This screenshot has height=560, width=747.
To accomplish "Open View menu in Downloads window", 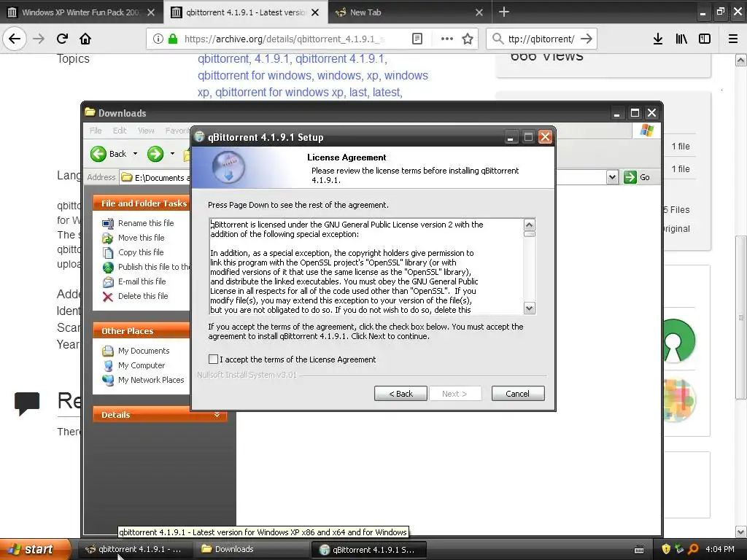I will tap(146, 130).
